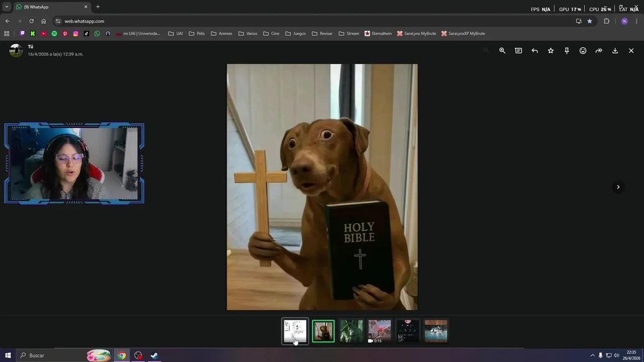Open the Chrome profile avatar N
Screen dimensions: 644x362
[x=624, y=21]
